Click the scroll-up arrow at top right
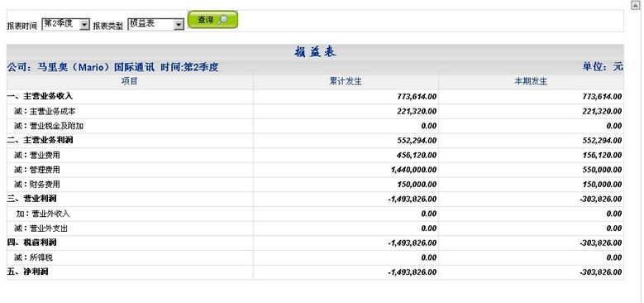Viewport: 644px width, 303px height. [635, 4]
